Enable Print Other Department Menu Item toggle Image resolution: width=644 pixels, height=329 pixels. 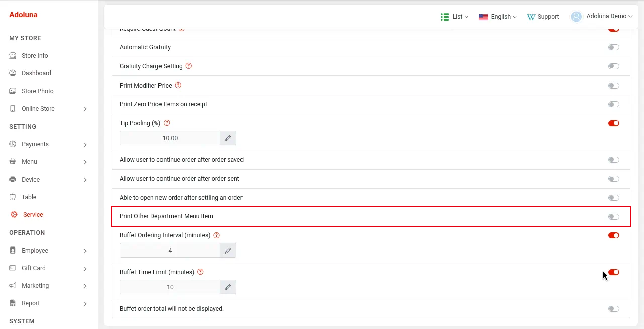(x=614, y=217)
